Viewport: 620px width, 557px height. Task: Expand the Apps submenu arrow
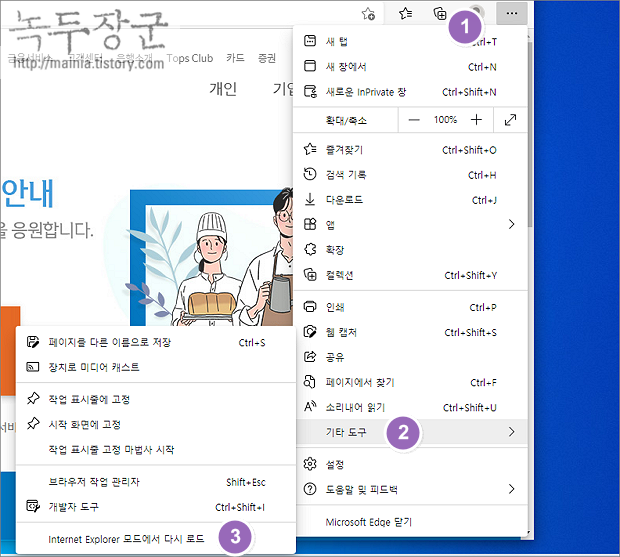point(512,224)
